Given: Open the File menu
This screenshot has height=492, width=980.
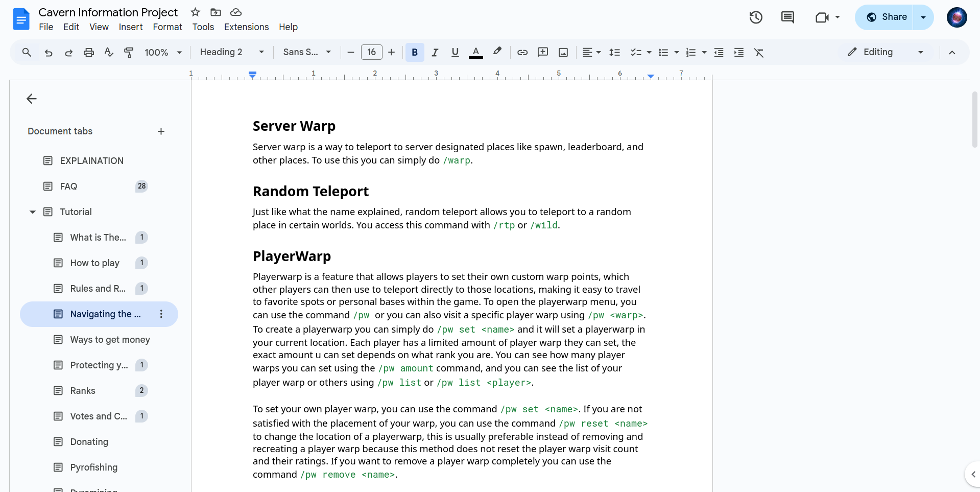Looking at the screenshot, I should (46, 27).
